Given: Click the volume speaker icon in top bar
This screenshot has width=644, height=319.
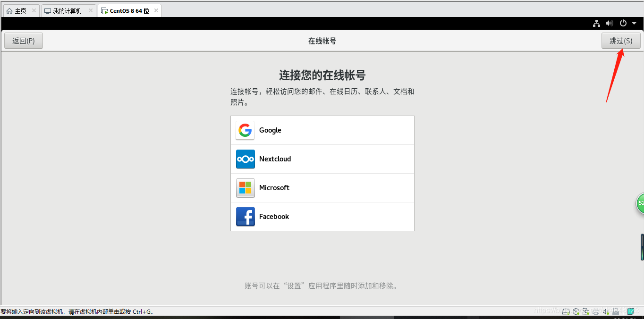Looking at the screenshot, I should [610, 23].
